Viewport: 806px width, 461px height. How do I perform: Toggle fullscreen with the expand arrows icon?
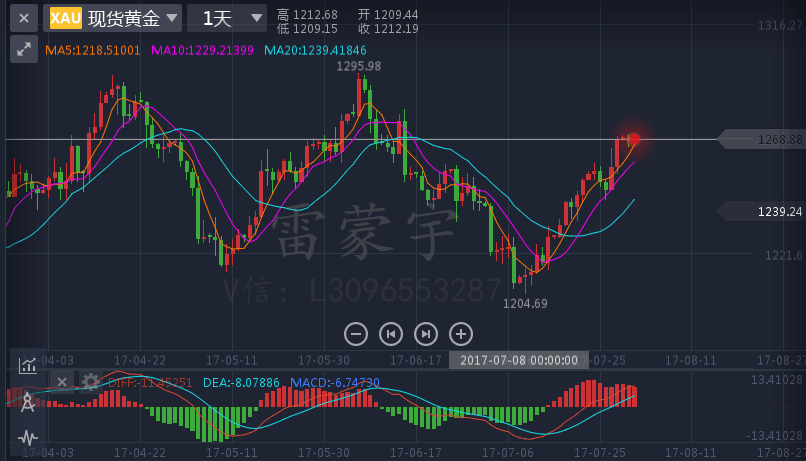24,49
